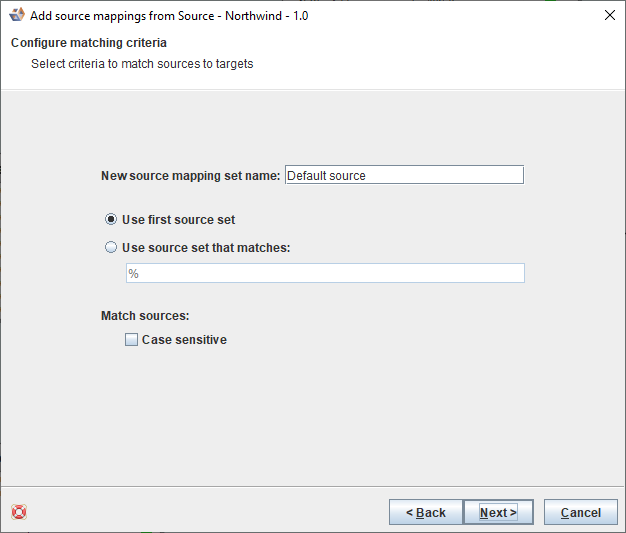Click the 'Select criteria to match sources' description
Viewport: 626px width, 533px height.
(142, 64)
